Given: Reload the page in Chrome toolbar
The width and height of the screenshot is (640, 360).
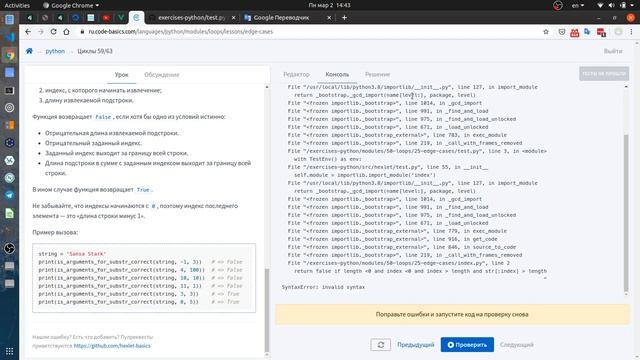Looking at the screenshot, I should [53, 31].
